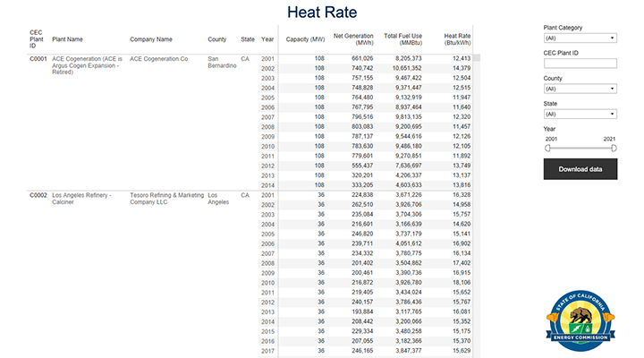644x358 pixels.
Task: Click the ACE Cogeneration plant name cell
Action: pos(87,65)
